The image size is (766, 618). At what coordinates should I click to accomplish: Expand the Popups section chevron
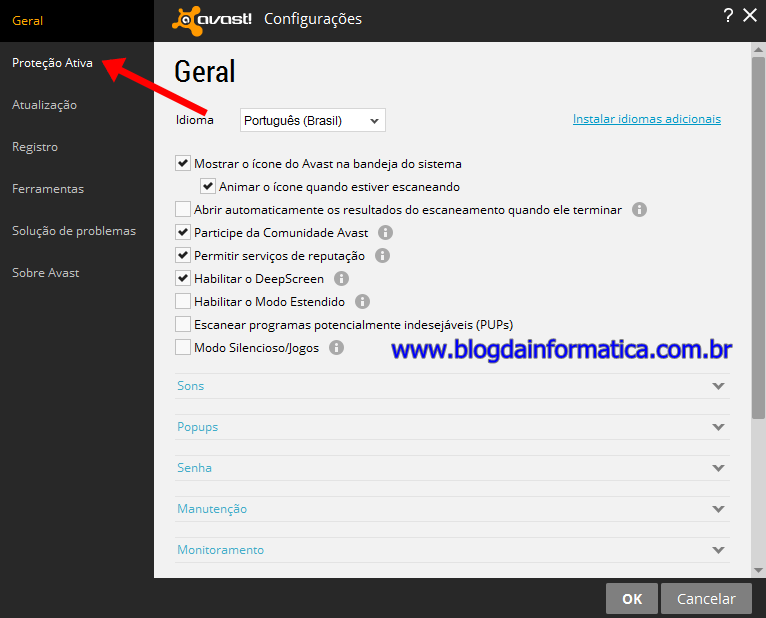pos(718,427)
